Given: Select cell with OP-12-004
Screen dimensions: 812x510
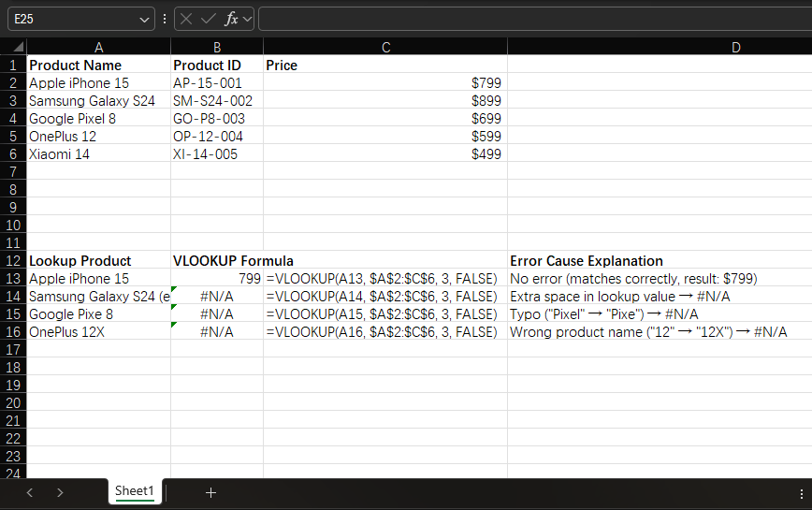Looking at the screenshot, I should click(217, 137).
